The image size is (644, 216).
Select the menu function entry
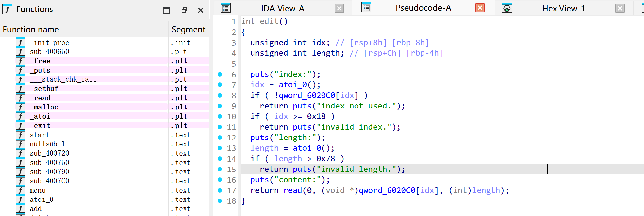pyautogui.click(x=38, y=190)
